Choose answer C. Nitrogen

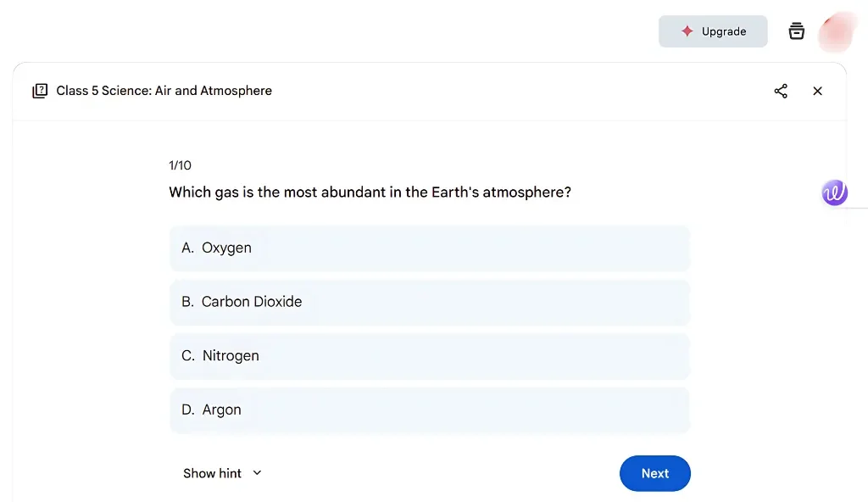pyautogui.click(x=430, y=356)
